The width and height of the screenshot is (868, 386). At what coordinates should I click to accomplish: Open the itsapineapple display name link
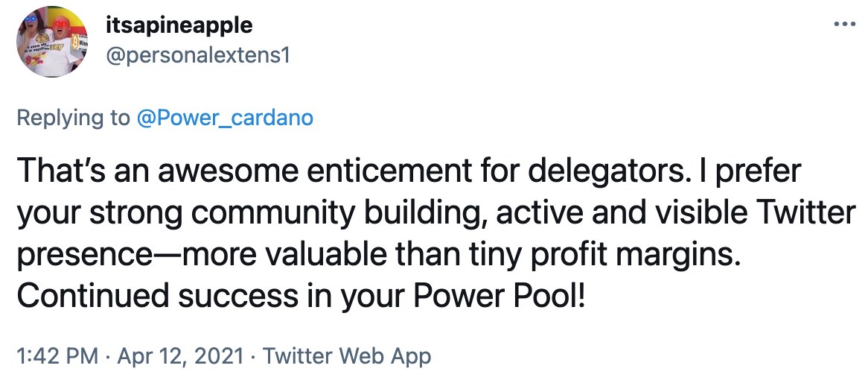pyautogui.click(x=178, y=26)
